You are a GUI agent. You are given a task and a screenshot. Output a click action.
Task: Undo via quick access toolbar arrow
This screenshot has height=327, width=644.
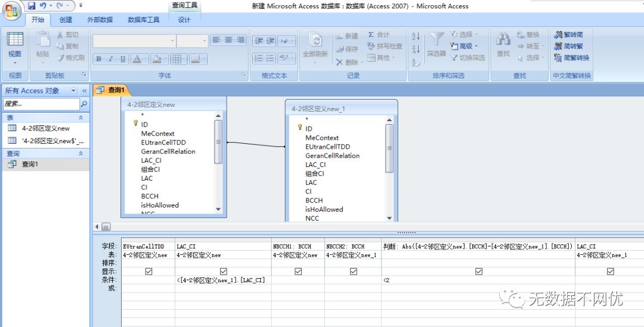(x=43, y=6)
